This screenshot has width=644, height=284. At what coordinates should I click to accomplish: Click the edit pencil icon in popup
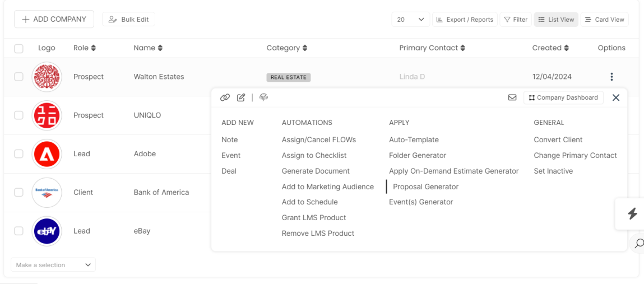pos(241,97)
